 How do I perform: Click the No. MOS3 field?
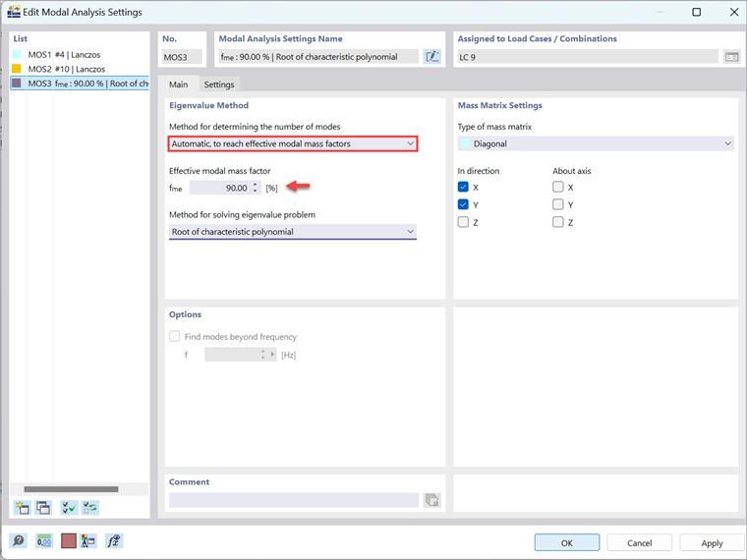182,57
